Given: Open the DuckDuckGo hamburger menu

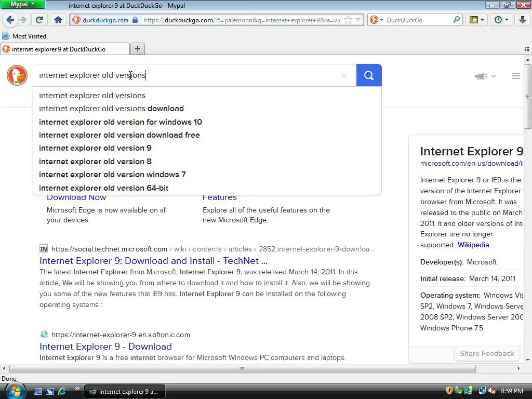Looking at the screenshot, I should (x=516, y=76).
